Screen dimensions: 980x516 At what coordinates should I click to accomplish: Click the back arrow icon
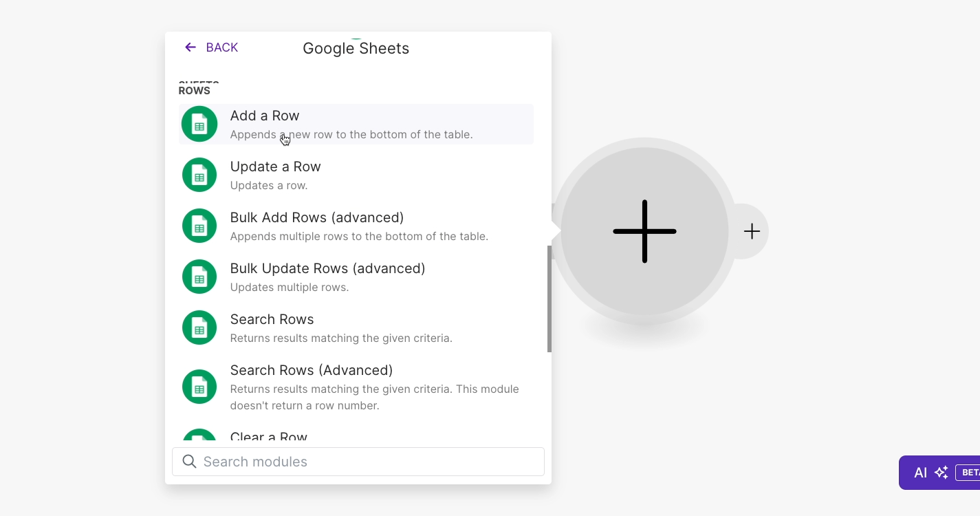click(190, 47)
